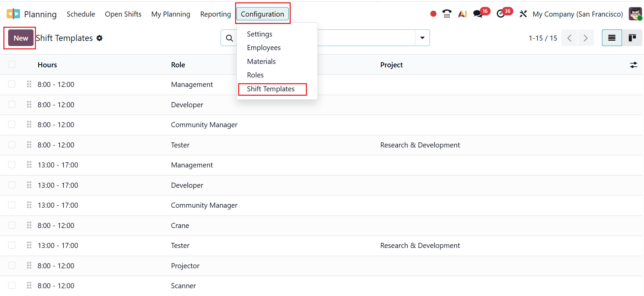644x296 pixels.
Task: Click into the search input field
Action: pyautogui.click(x=366, y=38)
